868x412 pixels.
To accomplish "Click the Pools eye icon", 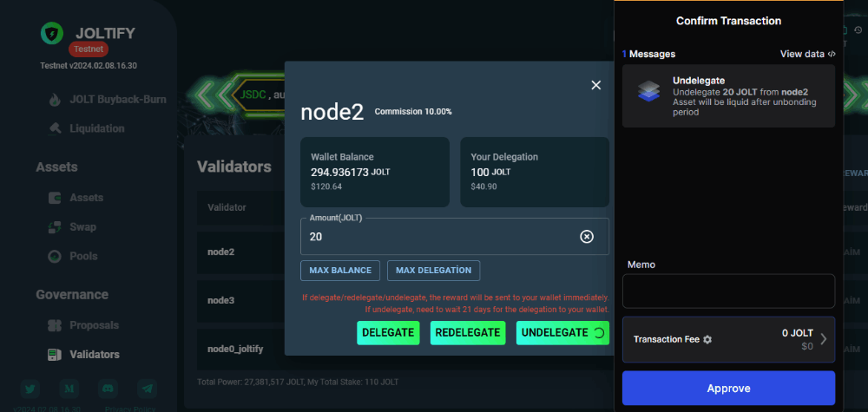I will click(54, 256).
